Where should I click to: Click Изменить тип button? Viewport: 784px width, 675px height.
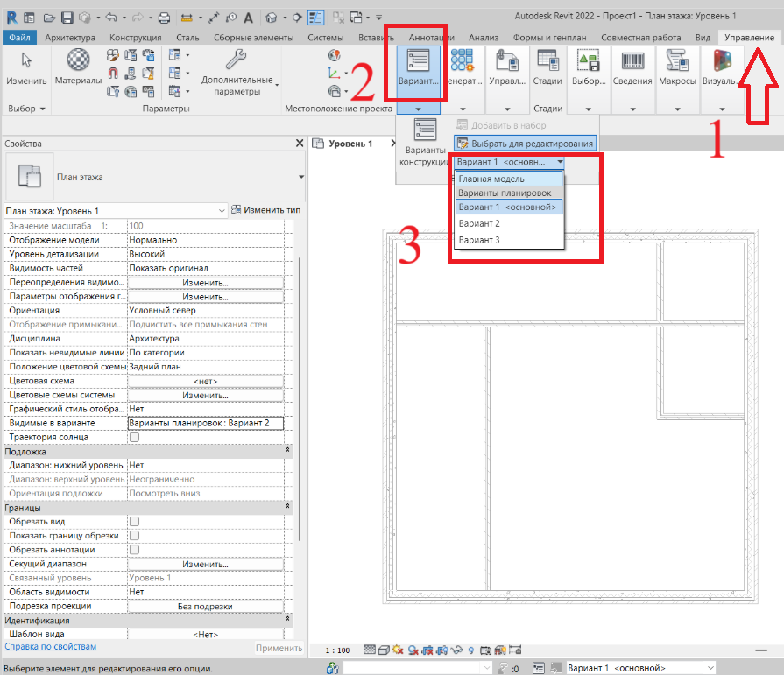266,210
